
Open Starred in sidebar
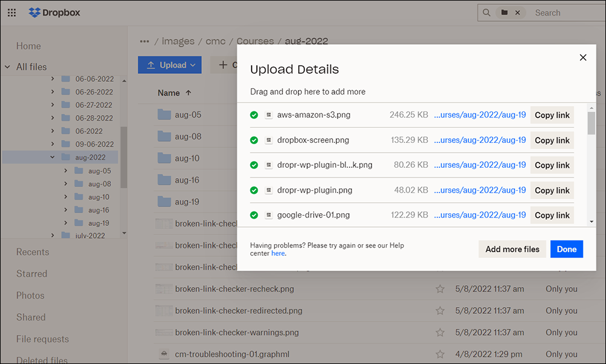(32, 274)
